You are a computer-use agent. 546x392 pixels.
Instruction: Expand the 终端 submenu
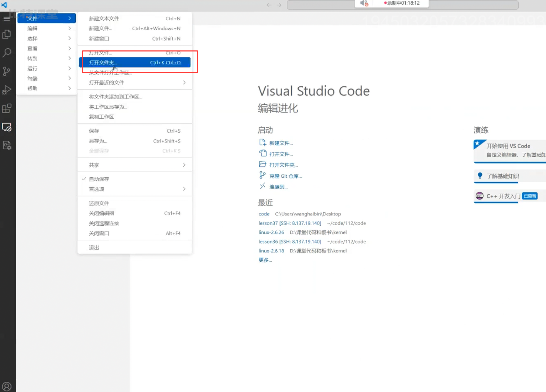(47, 79)
